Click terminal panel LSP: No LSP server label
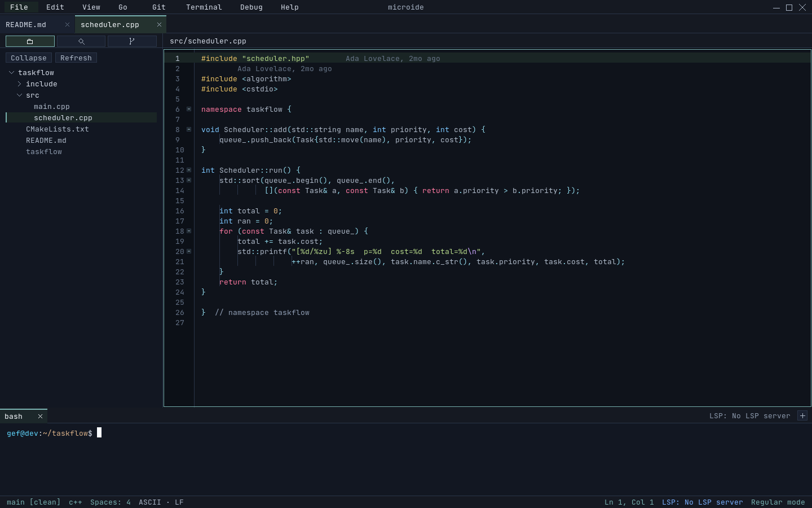This screenshot has height=508, width=812. tap(750, 415)
